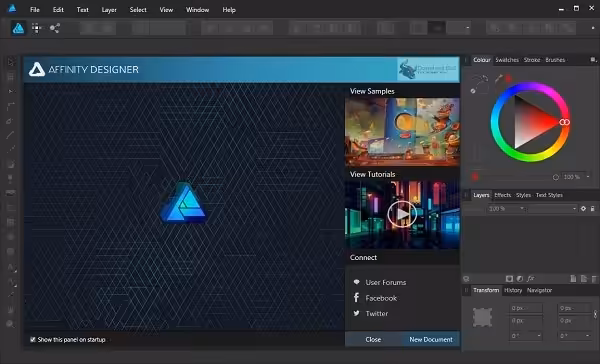Viewport: 600px width, 364px height.
Task: Click the trash icon in Layers panel
Action: pos(594,279)
